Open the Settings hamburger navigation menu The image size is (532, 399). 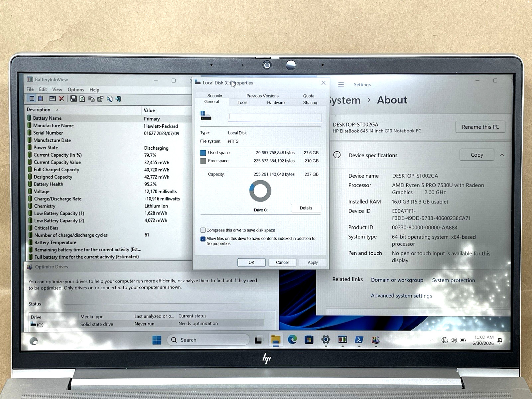pyautogui.click(x=341, y=84)
